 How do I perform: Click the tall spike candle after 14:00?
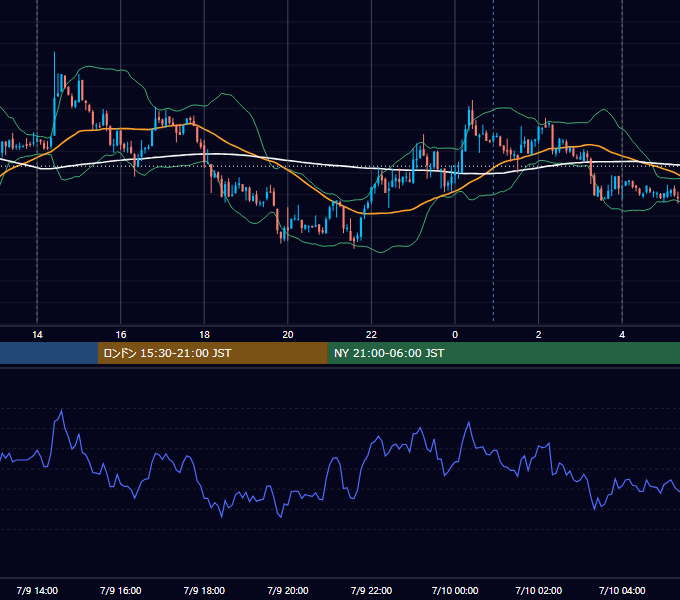pos(55,93)
